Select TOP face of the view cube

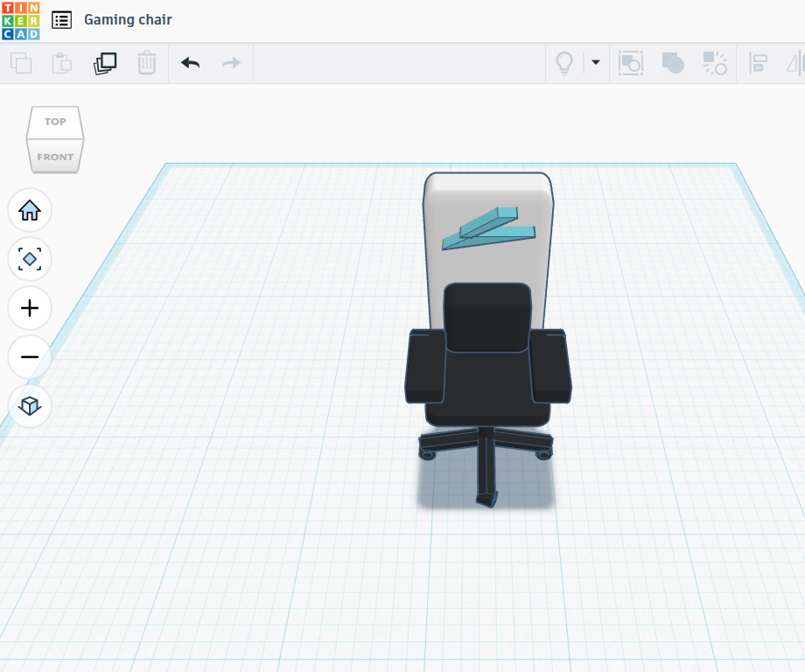tap(55, 122)
